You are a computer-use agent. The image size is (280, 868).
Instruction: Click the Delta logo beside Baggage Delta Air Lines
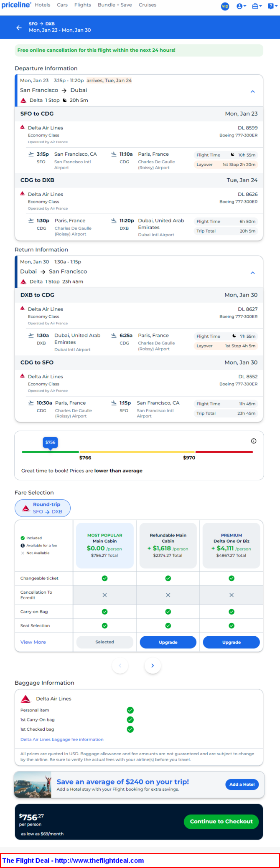click(26, 699)
